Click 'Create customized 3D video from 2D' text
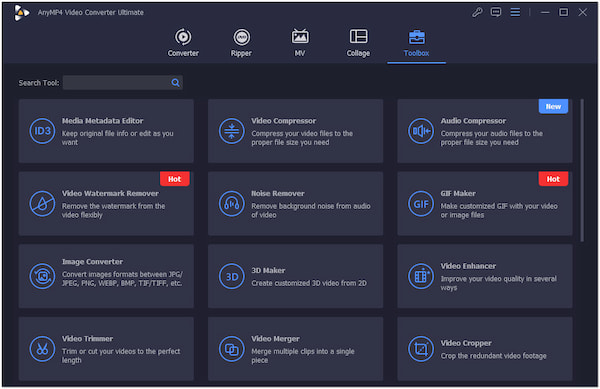 coord(309,283)
